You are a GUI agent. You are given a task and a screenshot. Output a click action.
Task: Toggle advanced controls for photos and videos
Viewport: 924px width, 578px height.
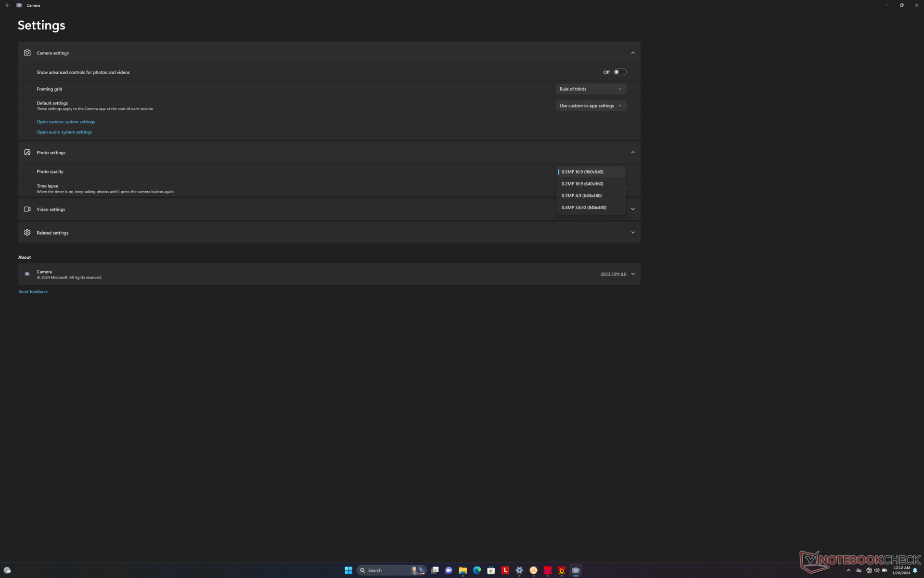point(620,72)
